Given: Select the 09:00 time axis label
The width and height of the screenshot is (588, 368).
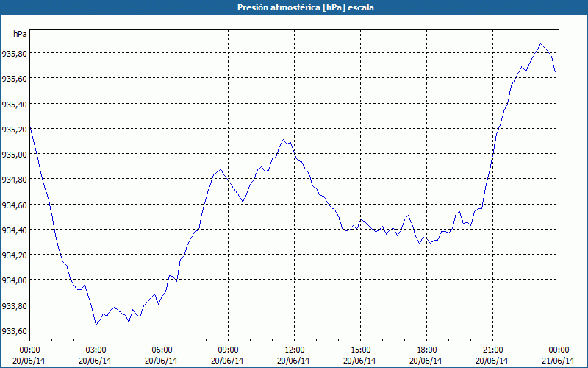Looking at the screenshot, I should pyautogui.click(x=228, y=350).
